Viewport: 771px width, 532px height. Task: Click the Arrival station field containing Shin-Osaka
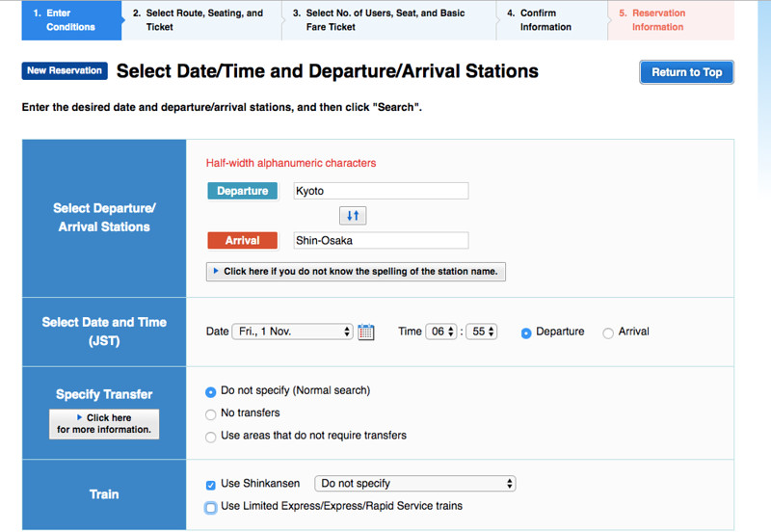pos(381,240)
